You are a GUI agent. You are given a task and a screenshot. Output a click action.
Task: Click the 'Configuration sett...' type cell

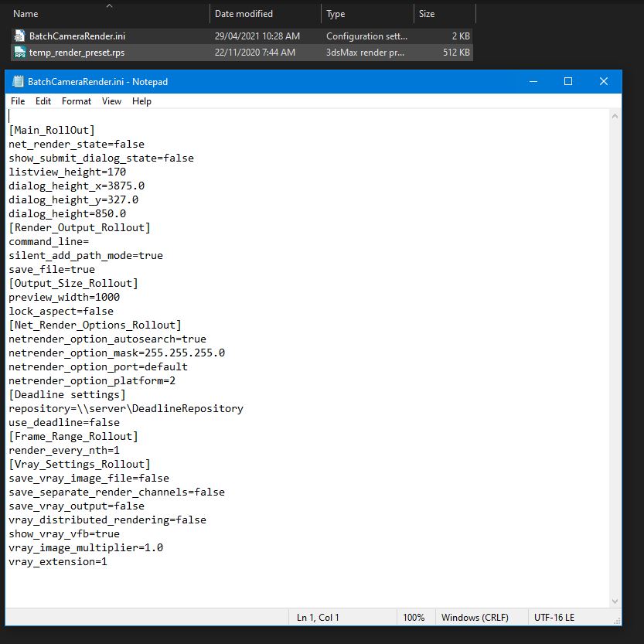pyautogui.click(x=366, y=36)
